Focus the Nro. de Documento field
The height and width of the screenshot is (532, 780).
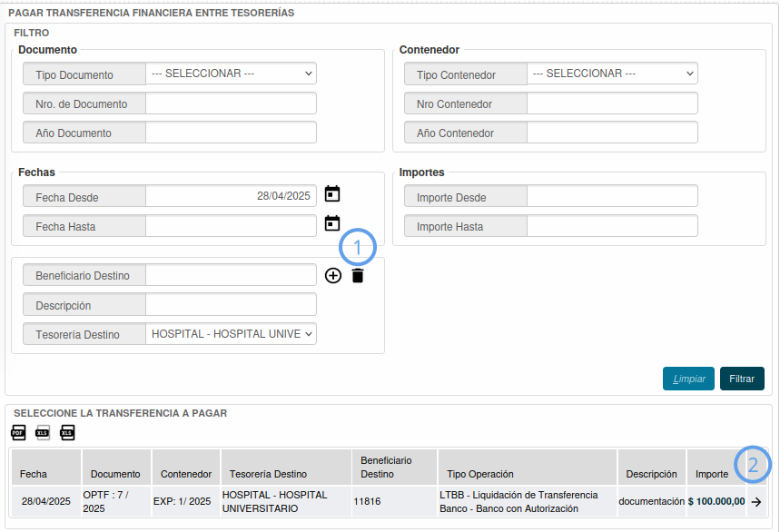[232, 103]
